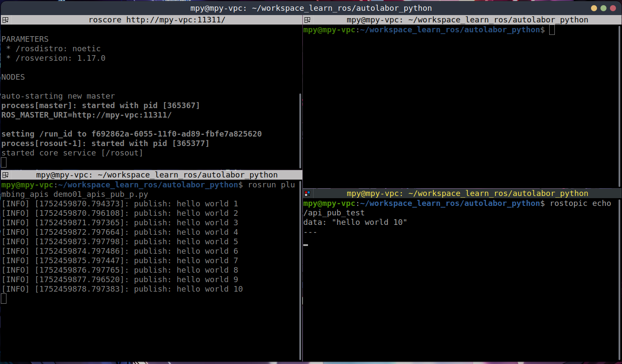Click the grouping icon on the roscore pane
Screen dimensions: 622x364
[5, 20]
